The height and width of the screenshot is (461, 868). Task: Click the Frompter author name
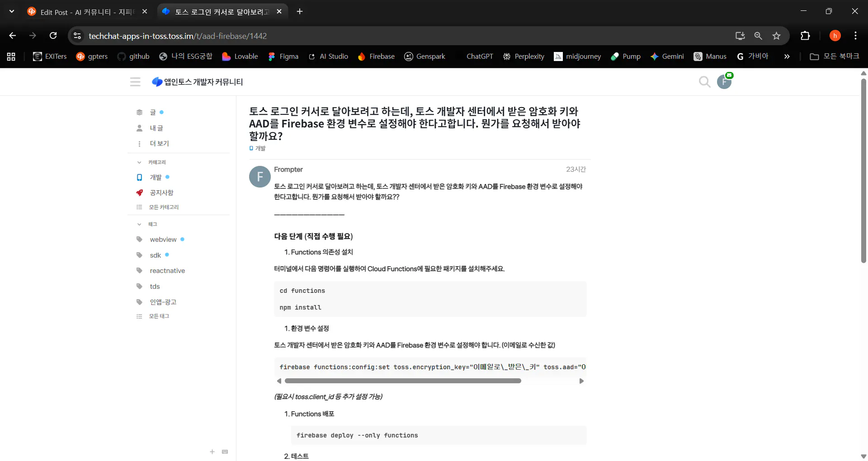click(x=288, y=169)
